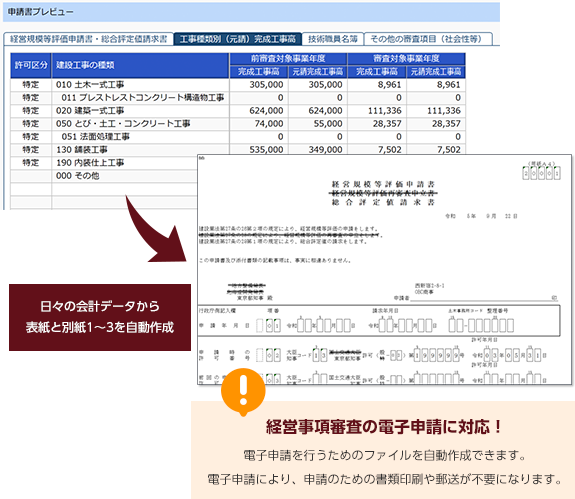Switch to the 技術職員名簿 tab
This screenshot has width=575, height=499.
(x=333, y=39)
